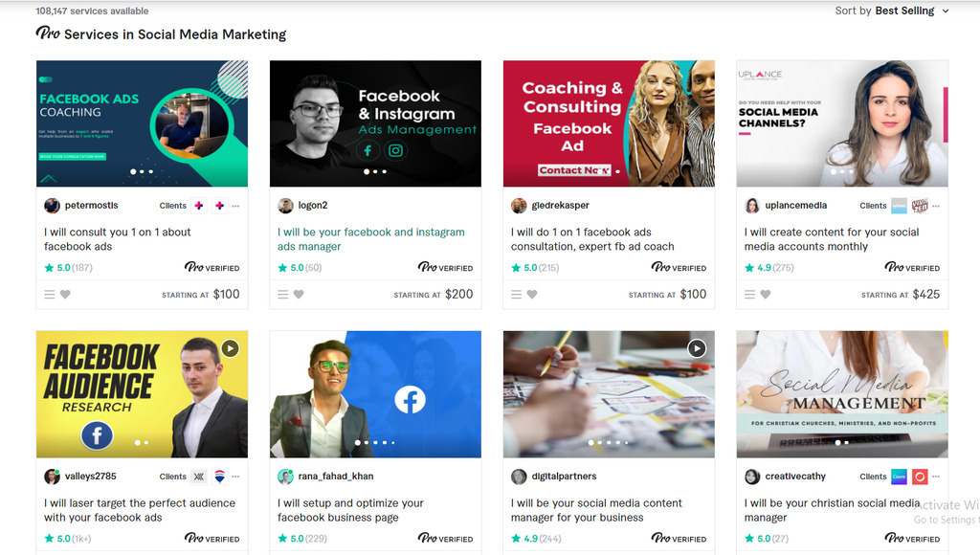Image resolution: width=980 pixels, height=555 pixels.
Task: Open list menu icon on giedrekasper gig card
Action: tap(517, 295)
